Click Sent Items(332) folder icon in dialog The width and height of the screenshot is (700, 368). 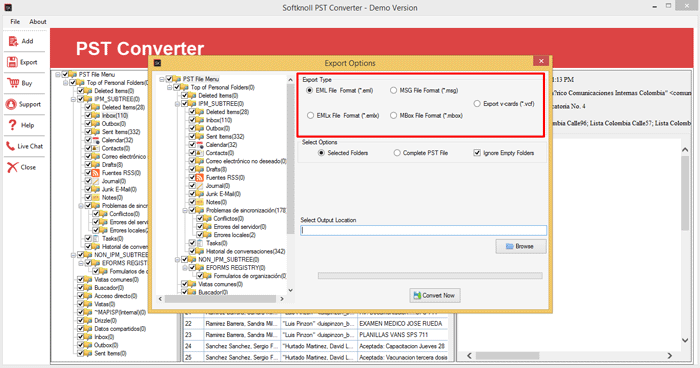[x=200, y=137]
